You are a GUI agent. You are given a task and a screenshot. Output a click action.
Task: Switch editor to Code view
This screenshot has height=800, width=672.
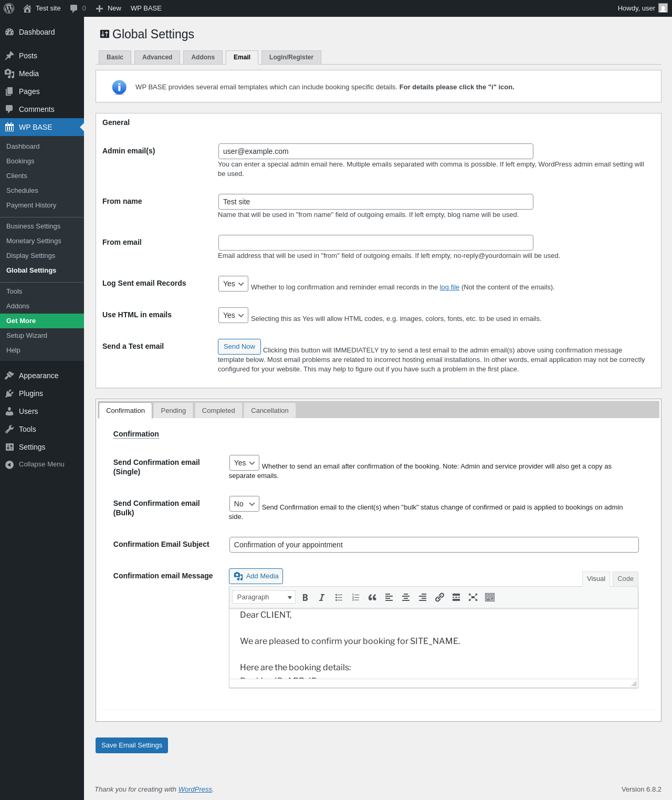coord(625,579)
